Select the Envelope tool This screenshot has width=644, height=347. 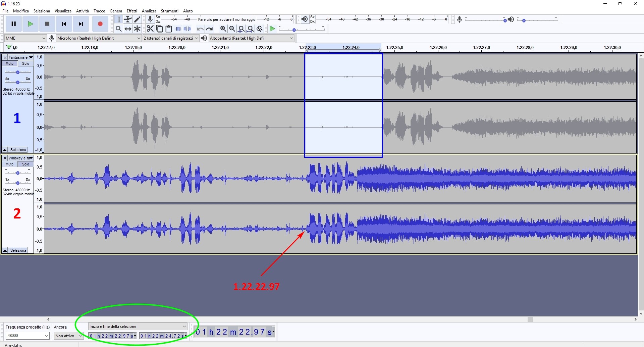coord(128,19)
